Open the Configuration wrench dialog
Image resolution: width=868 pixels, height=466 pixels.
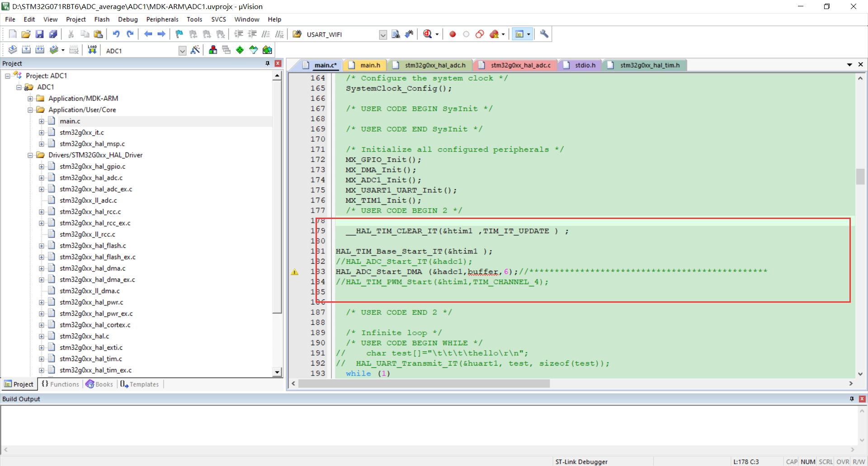pos(544,34)
